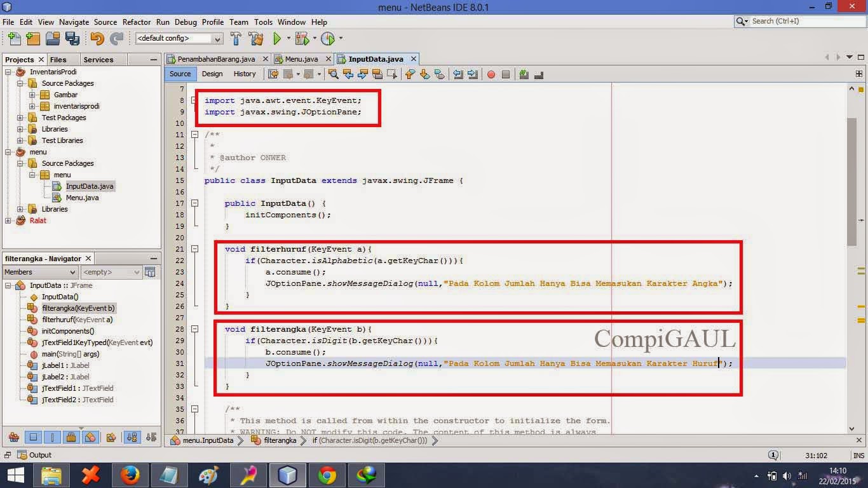The image size is (868, 488).
Task: Click the Run Project green arrow icon
Action: pos(278,39)
